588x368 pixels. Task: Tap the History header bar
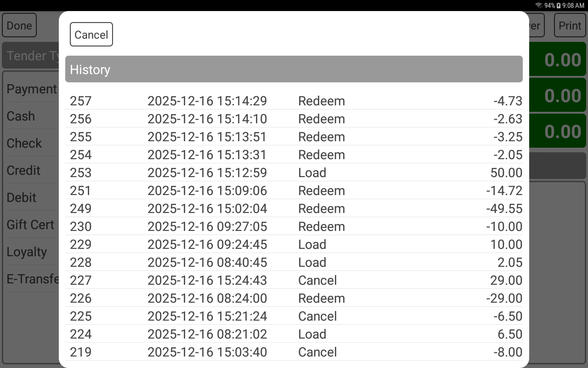coord(294,69)
